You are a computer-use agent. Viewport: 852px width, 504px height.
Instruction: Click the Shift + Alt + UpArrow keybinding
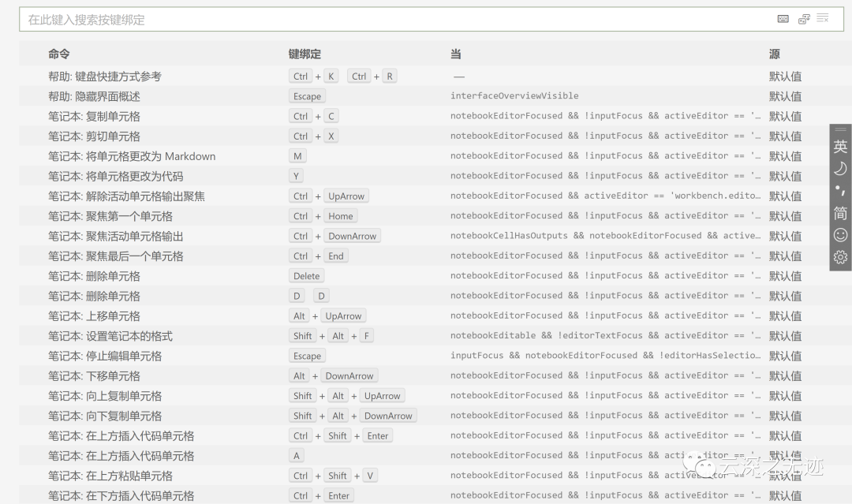346,396
